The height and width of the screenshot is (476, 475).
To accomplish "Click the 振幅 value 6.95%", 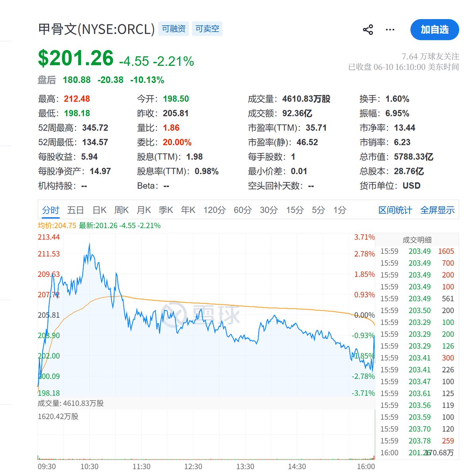I will click(397, 113).
